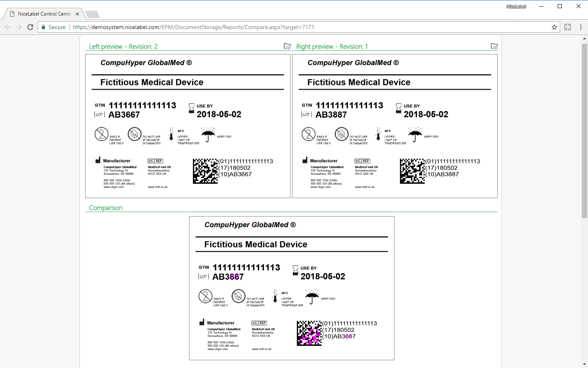Open a new browser tab
The width and height of the screenshot is (588, 368).
tap(92, 14)
